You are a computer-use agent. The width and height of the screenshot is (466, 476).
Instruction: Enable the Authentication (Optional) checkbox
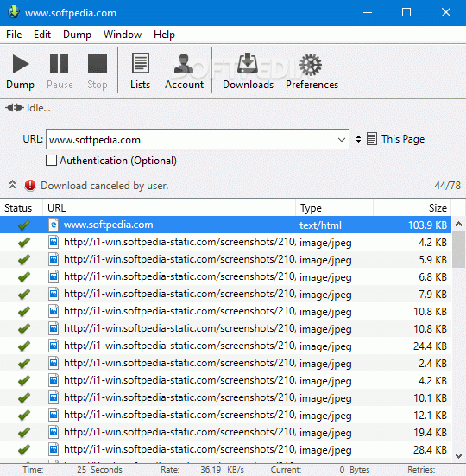click(51, 161)
